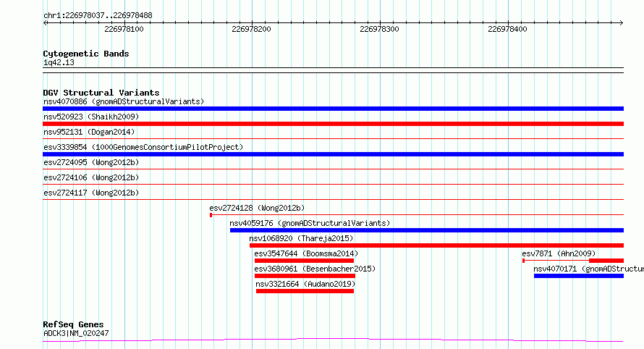Open esv3547644 (Boomsma2014) label
The width and height of the screenshot is (644, 349).
click(306, 253)
